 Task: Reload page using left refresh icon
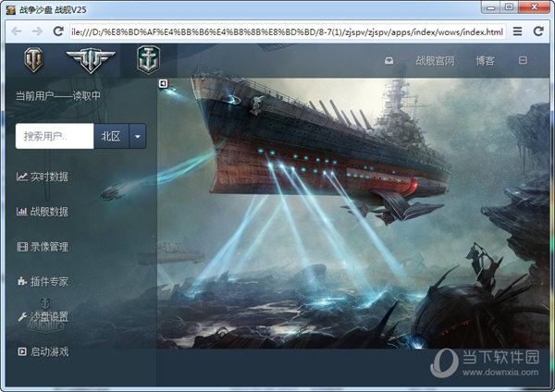[x=58, y=31]
